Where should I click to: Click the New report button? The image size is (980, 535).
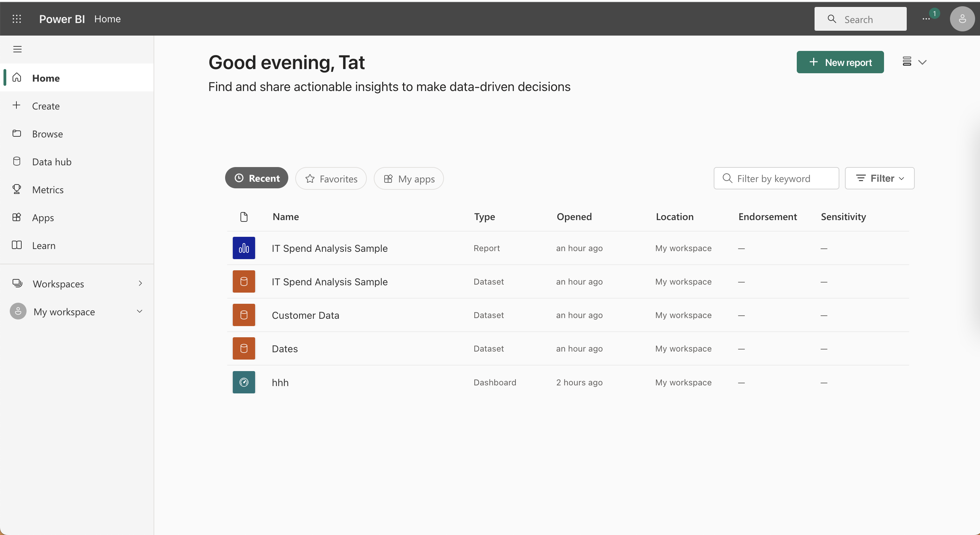(840, 62)
